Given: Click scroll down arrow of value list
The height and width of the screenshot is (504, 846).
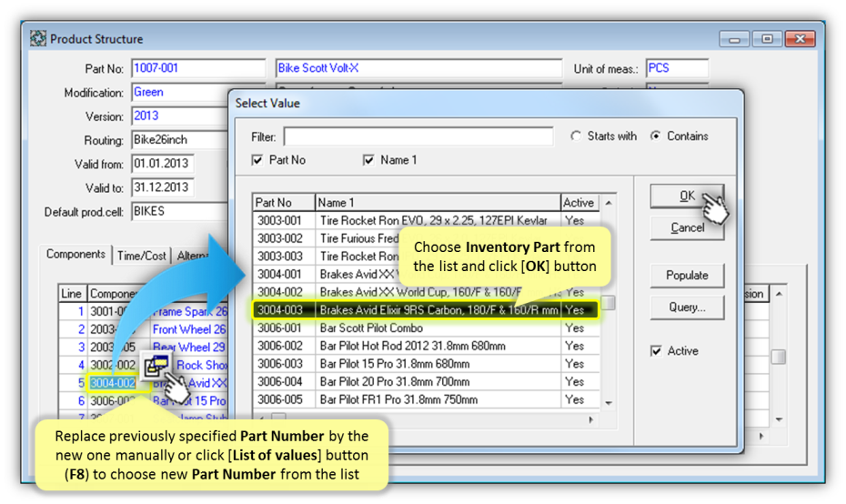Looking at the screenshot, I should (x=609, y=403).
